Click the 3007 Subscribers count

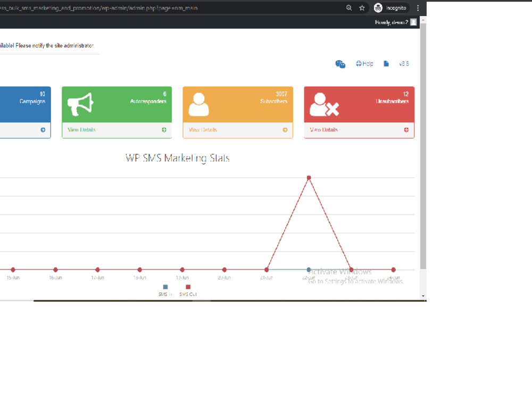281,94
